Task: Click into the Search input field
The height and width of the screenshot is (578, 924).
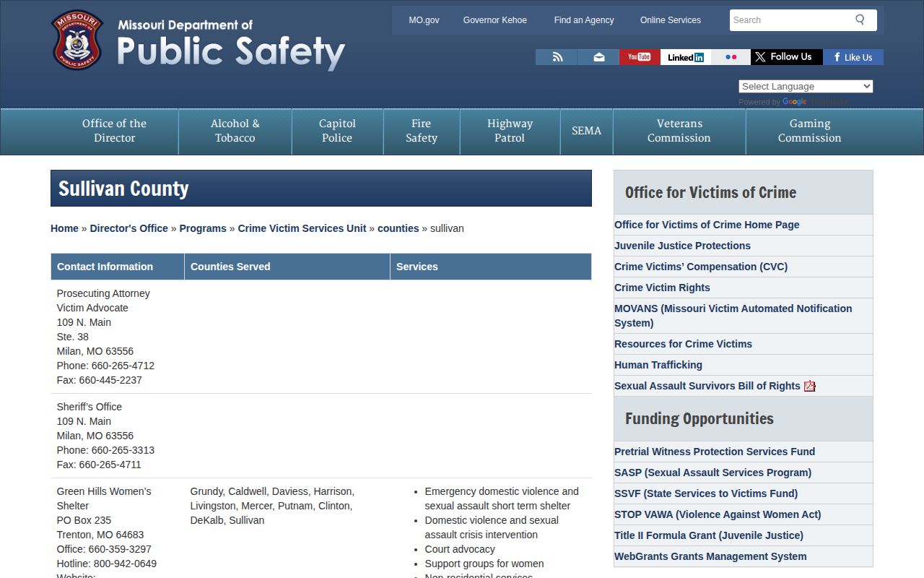Action: click(790, 20)
